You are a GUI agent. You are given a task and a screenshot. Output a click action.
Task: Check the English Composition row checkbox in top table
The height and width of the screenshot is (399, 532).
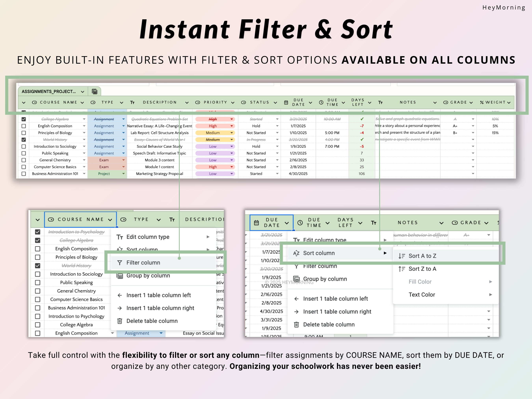tap(24, 126)
